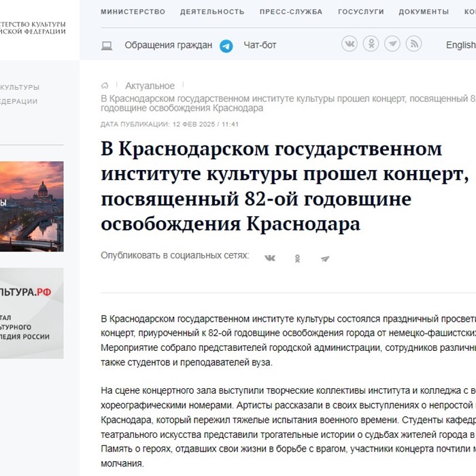The width and height of the screenshot is (476, 476).
Task: Share article on Odnoklassniki below headline
Action: (298, 258)
